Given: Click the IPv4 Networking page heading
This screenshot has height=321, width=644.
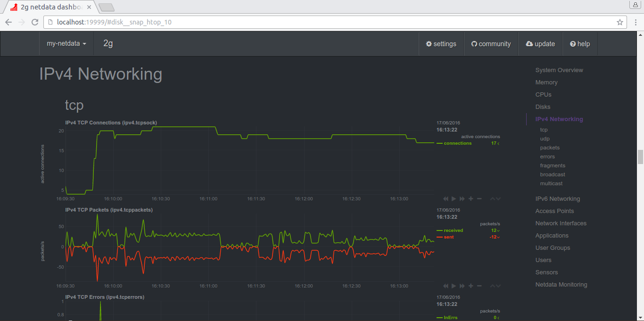Looking at the screenshot, I should tap(101, 74).
